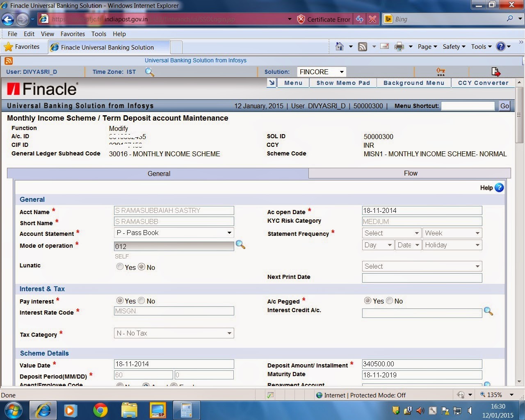This screenshot has width=525, height=420.
Task: Click the browser Back arrow button
Action: 8,19
